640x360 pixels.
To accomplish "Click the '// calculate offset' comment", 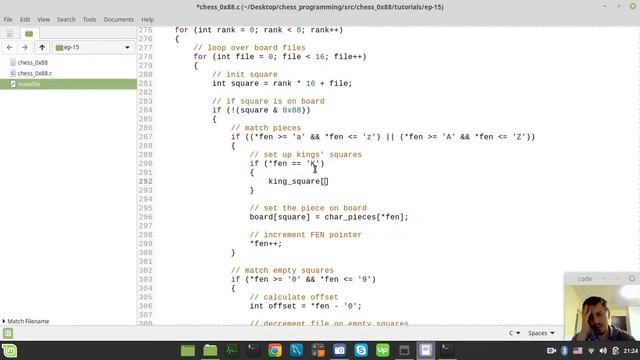I will click(294, 297).
